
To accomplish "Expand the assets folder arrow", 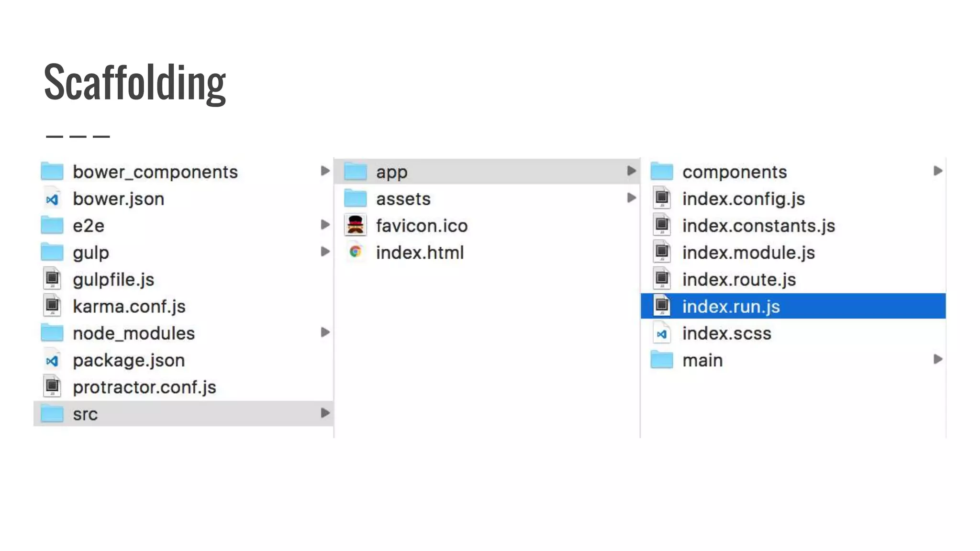I will point(631,198).
